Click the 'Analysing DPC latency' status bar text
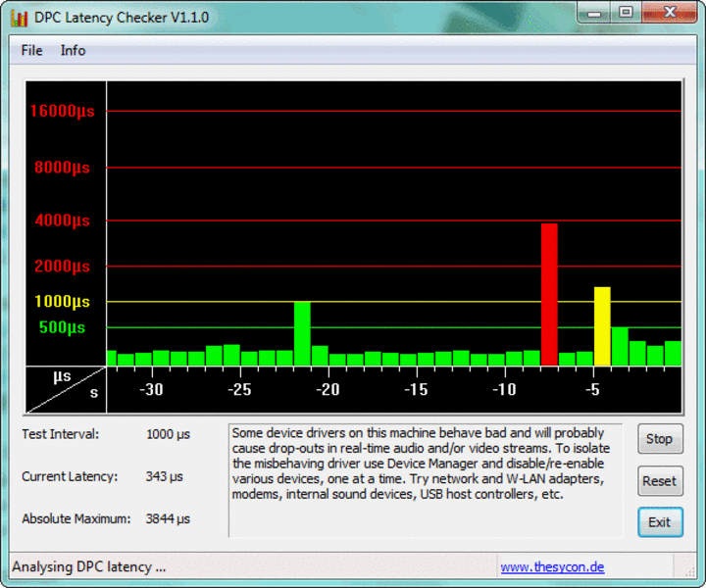Viewport: 706px width, 588px height. pos(89,566)
